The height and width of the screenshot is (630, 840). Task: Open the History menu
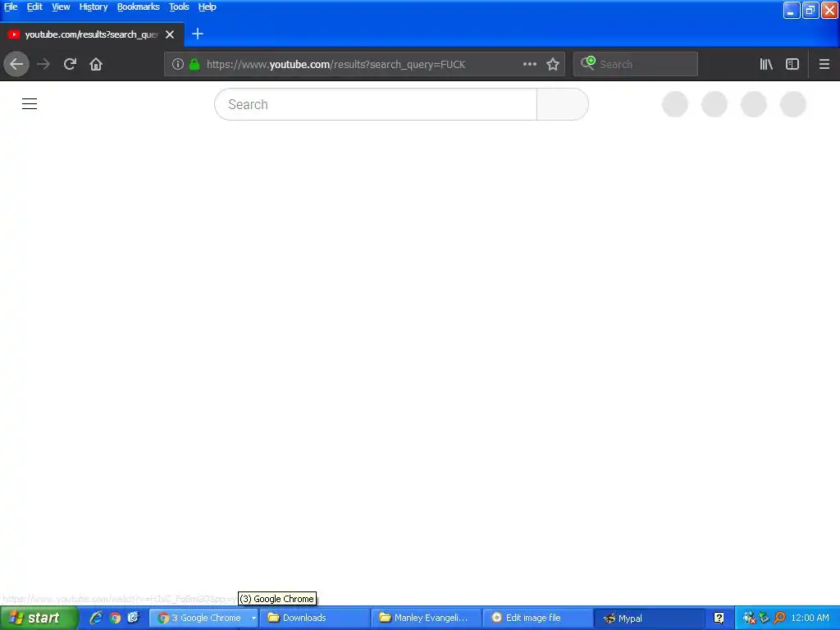pyautogui.click(x=94, y=7)
